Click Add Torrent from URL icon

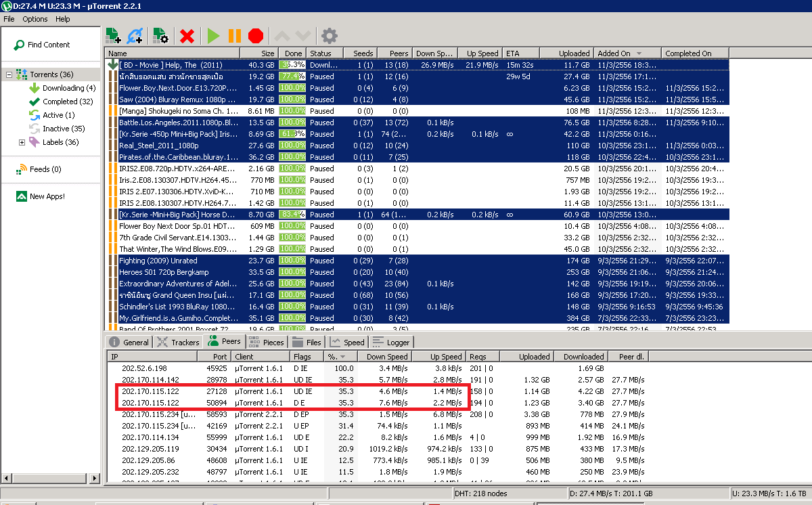[135, 36]
